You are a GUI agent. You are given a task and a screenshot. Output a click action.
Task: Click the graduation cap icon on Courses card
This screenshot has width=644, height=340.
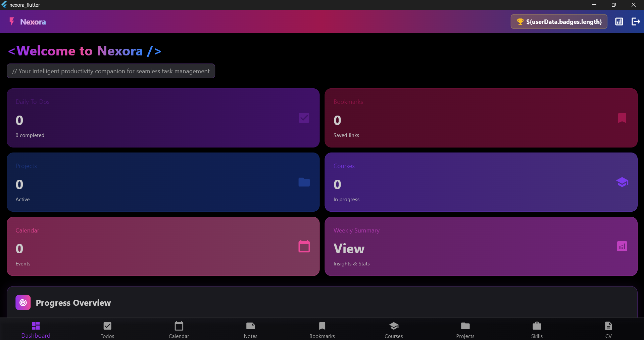point(622,182)
